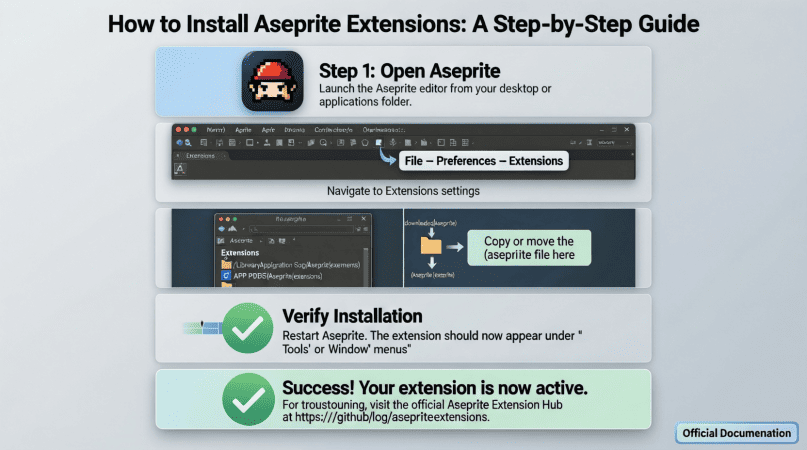Click the search field in the Extensions dialog
The image size is (807, 450).
[x=290, y=229]
